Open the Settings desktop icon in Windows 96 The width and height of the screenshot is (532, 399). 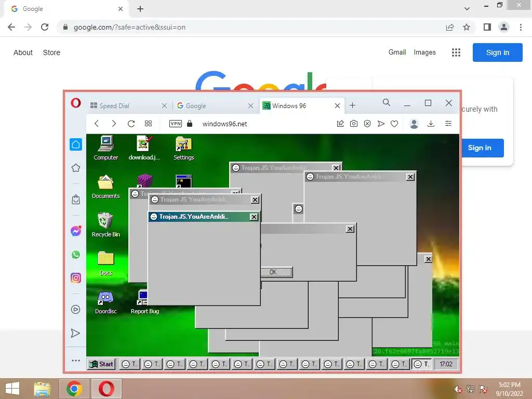pyautogui.click(x=183, y=148)
